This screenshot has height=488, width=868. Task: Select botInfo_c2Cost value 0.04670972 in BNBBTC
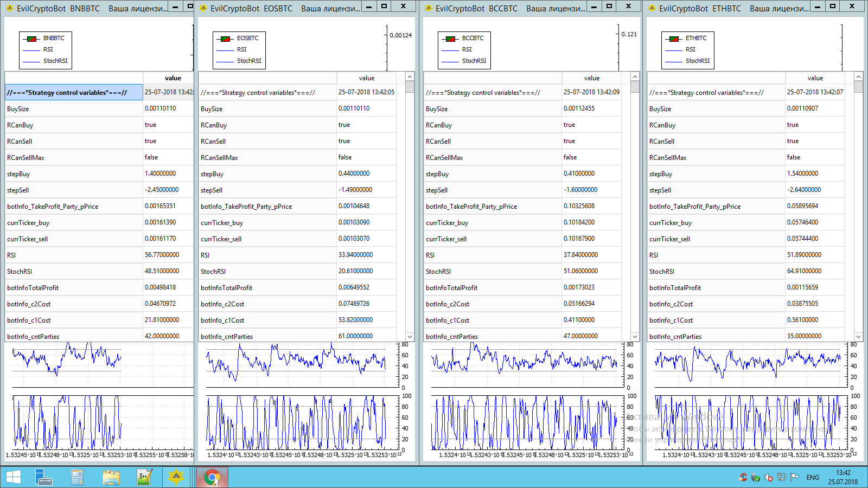click(x=168, y=304)
